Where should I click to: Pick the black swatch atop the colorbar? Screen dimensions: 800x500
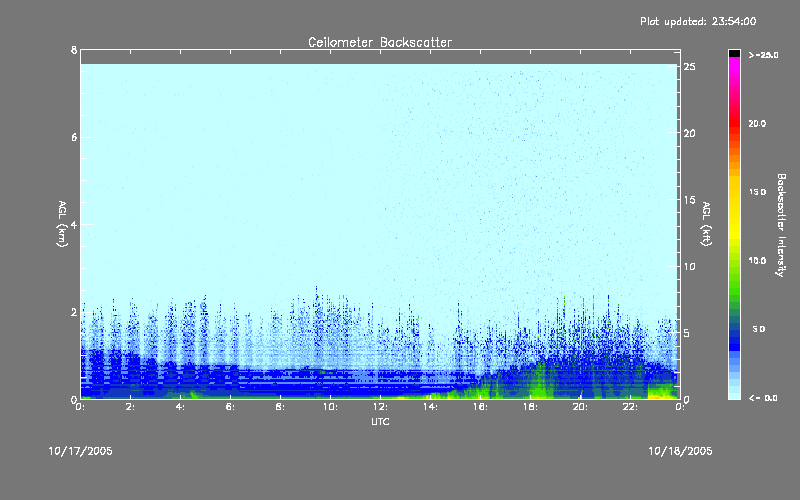pos(734,53)
